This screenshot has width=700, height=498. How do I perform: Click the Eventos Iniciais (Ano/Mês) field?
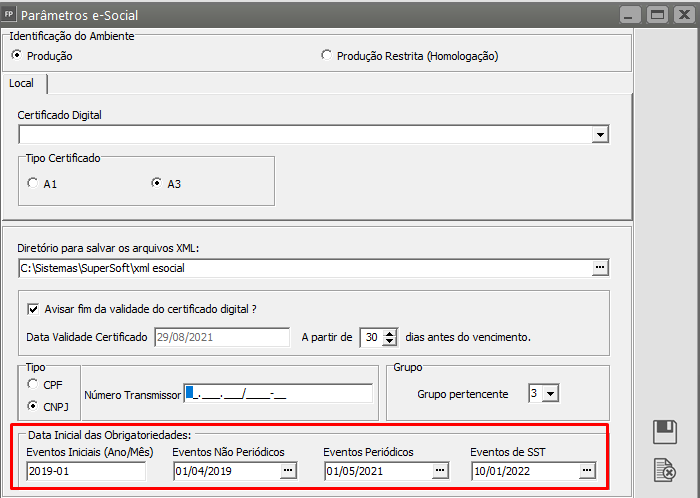(x=85, y=470)
